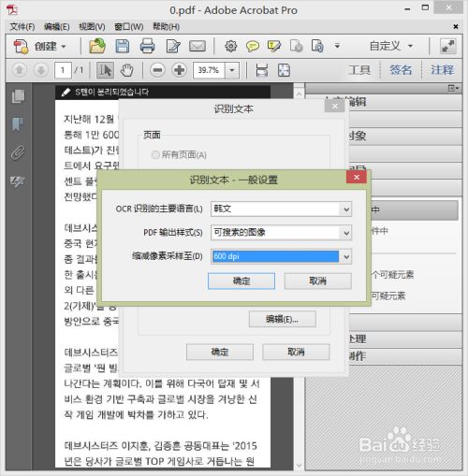The image size is (468, 476).
Task: Enable scrolling fit-width view icon
Action: pos(261,70)
